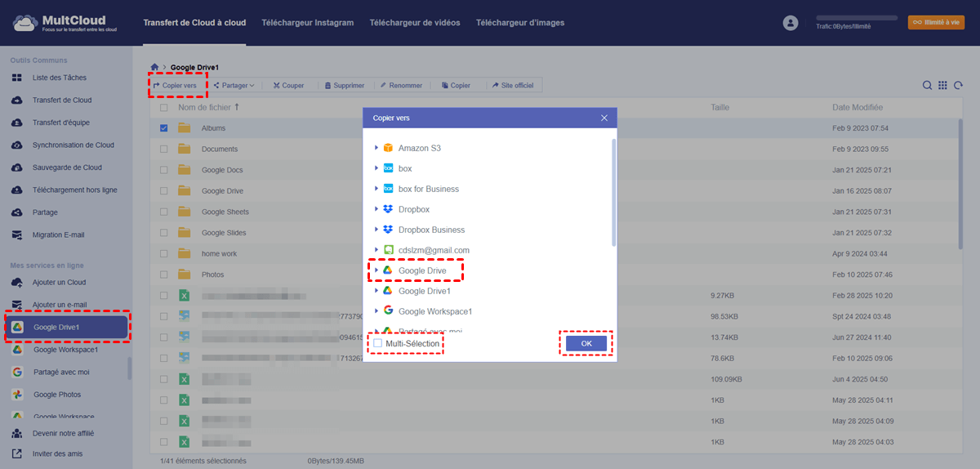This screenshot has width=980, height=469.
Task: Close the Copier vers dialog
Action: point(604,118)
